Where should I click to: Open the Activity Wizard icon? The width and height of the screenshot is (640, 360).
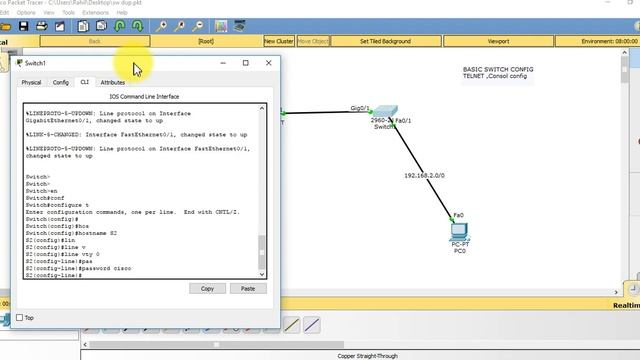coord(60,27)
